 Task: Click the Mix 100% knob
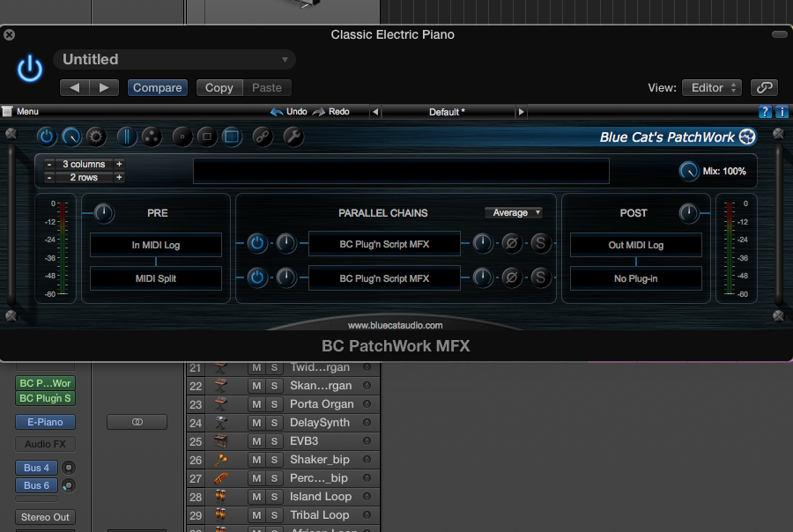(688, 171)
